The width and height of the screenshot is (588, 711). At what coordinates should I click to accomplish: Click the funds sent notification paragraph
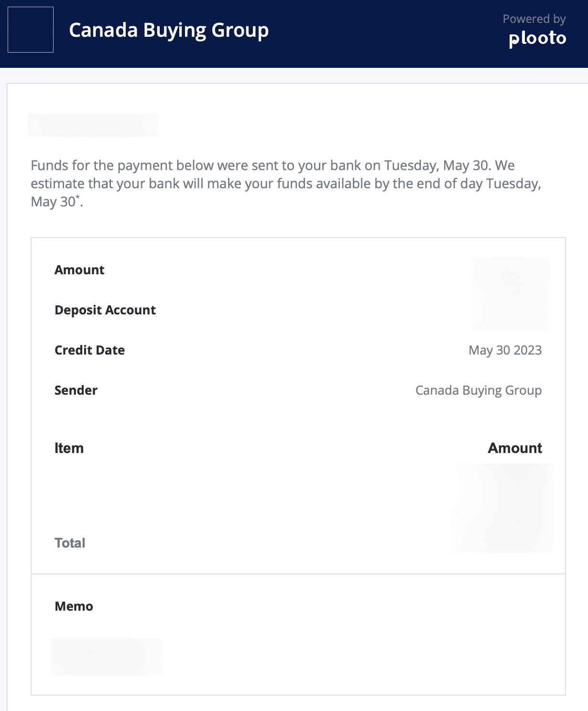coord(286,183)
